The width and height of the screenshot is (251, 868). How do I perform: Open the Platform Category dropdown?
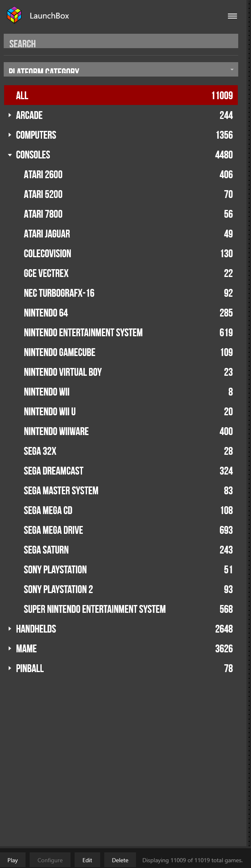[121, 69]
